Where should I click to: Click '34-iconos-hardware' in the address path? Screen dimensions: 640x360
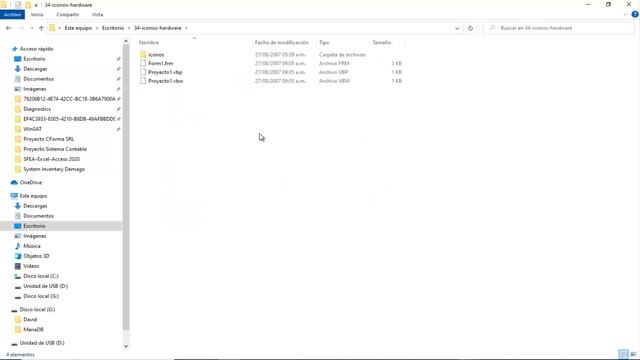tap(158, 28)
